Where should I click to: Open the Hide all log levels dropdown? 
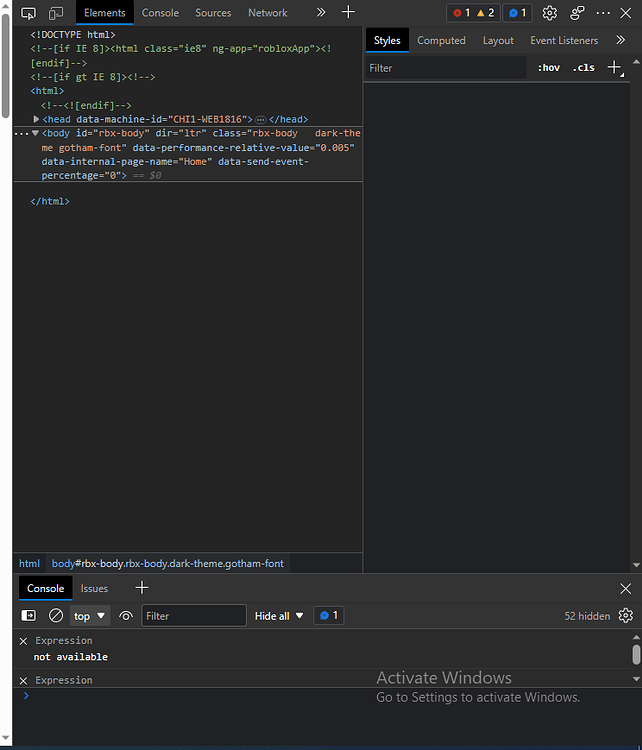point(278,616)
